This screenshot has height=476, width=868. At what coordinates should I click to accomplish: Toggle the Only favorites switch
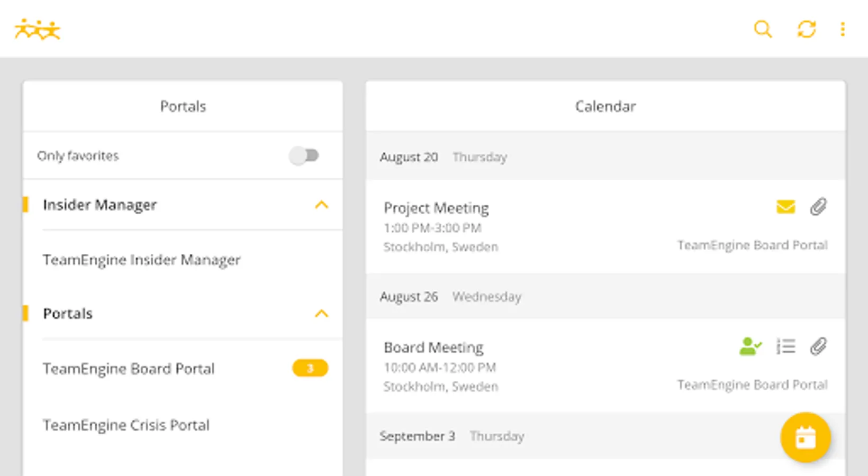click(x=304, y=155)
